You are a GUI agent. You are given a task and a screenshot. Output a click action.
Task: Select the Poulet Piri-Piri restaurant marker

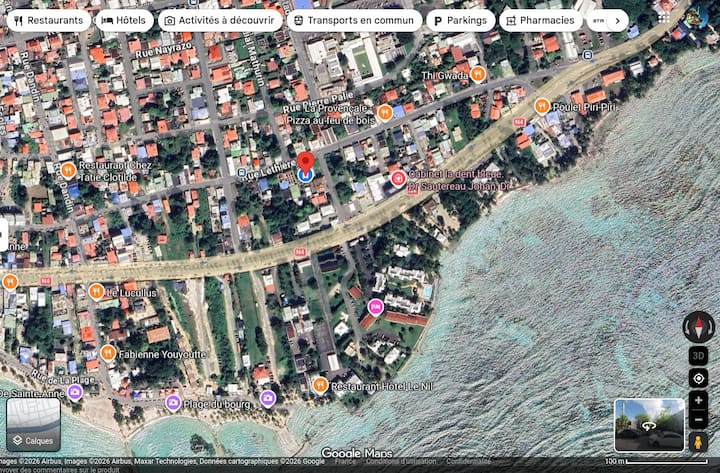(x=542, y=106)
